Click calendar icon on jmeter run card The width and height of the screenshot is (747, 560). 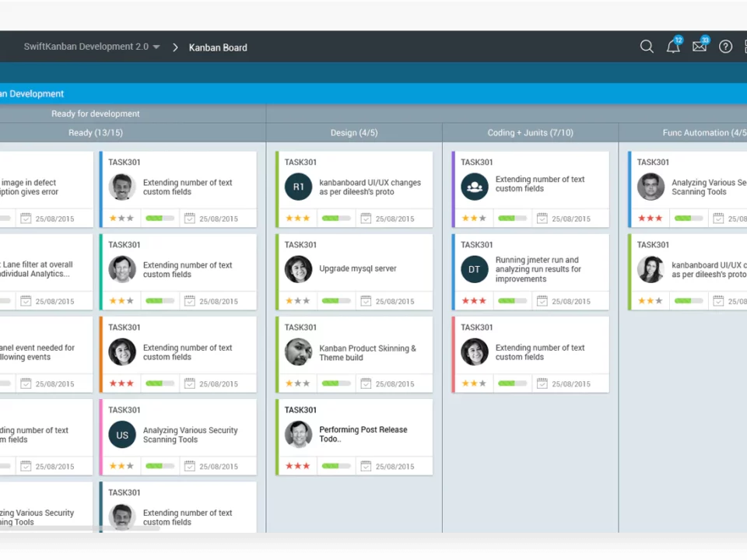coord(542,301)
